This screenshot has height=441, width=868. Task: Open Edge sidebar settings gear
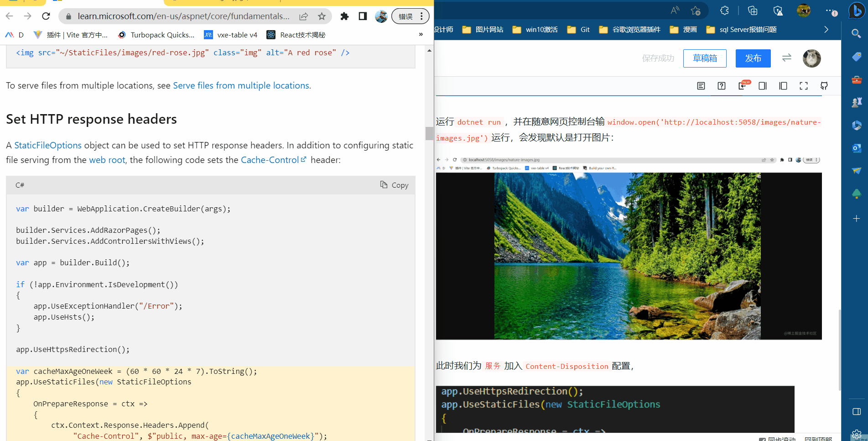pyautogui.click(x=857, y=435)
